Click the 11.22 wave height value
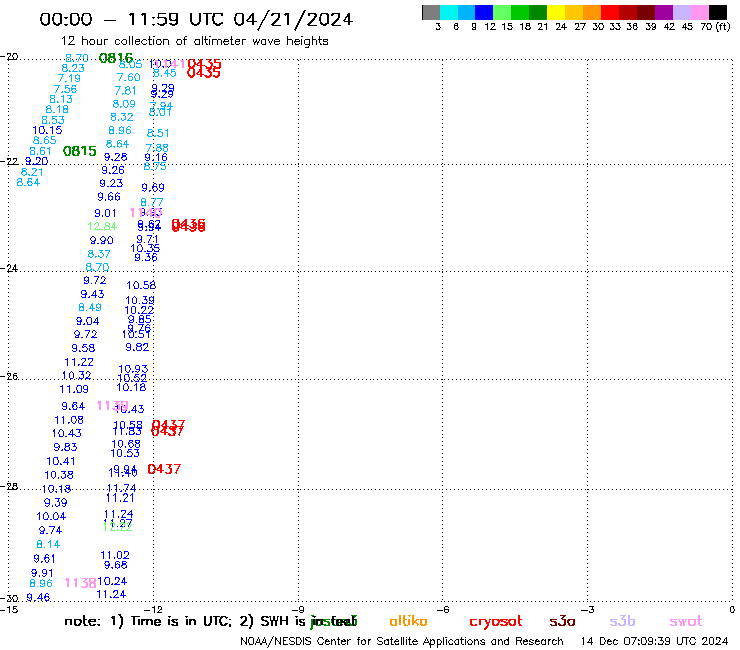The width and height of the screenshot is (740, 650). coord(79,363)
